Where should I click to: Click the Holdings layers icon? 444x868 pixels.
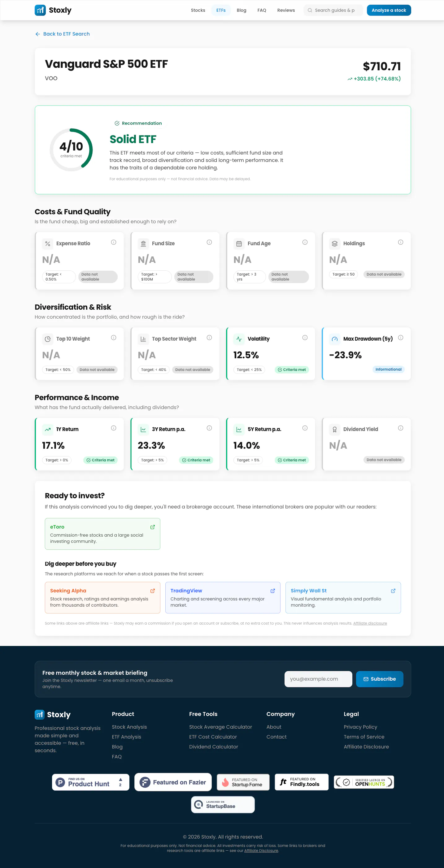coord(334,244)
